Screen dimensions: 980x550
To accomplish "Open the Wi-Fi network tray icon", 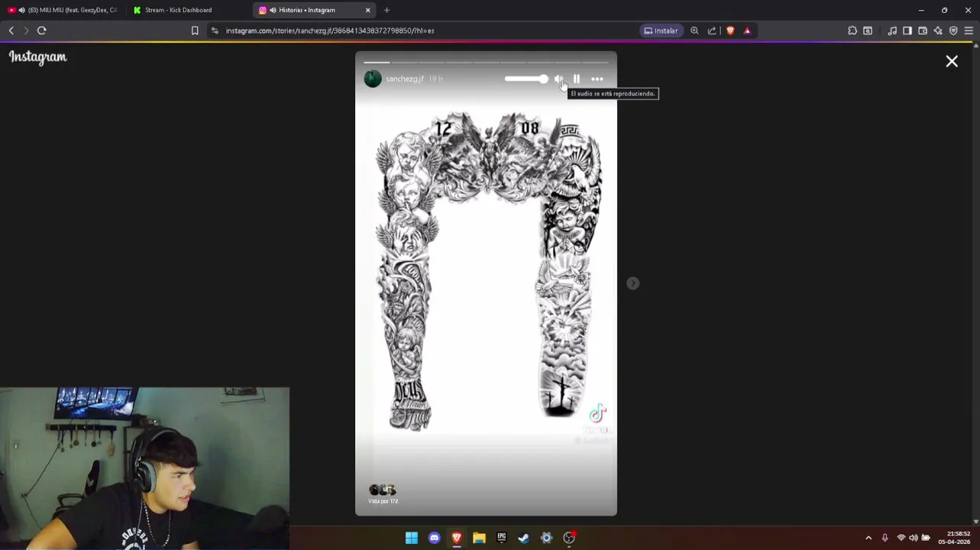I will [901, 538].
